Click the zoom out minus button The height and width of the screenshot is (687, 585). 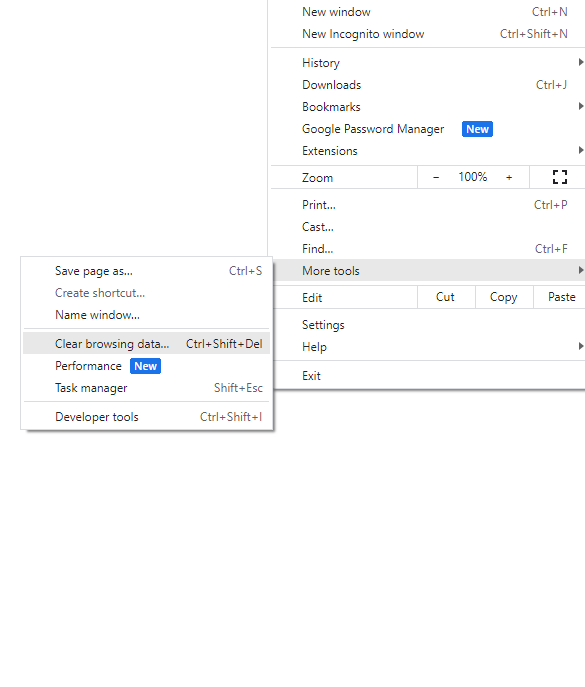click(436, 177)
